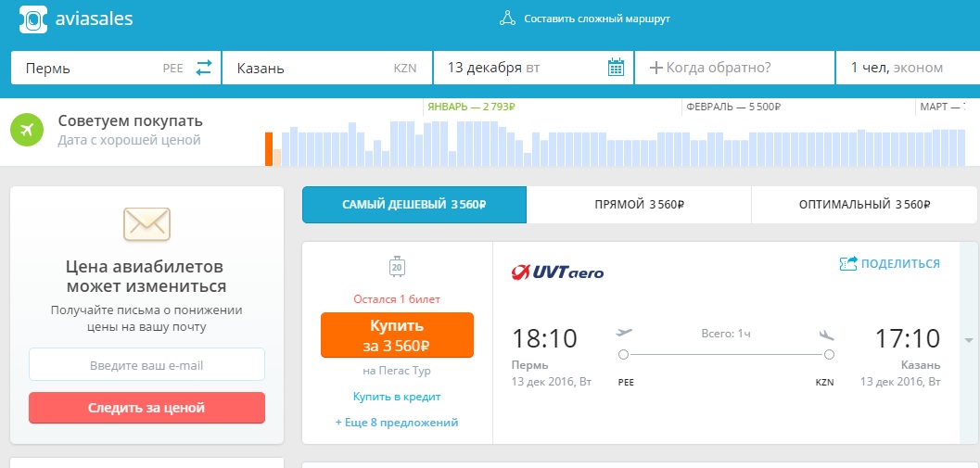
Task: Expand flight details with the arrow
Action: (968, 339)
